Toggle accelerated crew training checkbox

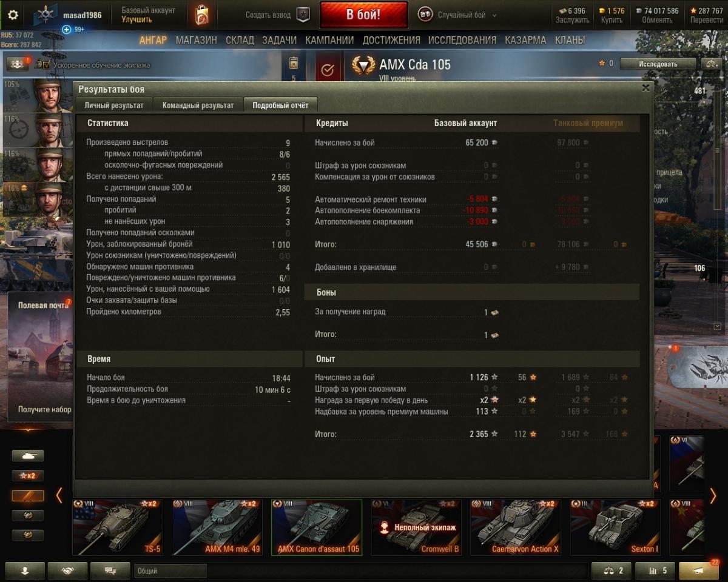point(46,64)
